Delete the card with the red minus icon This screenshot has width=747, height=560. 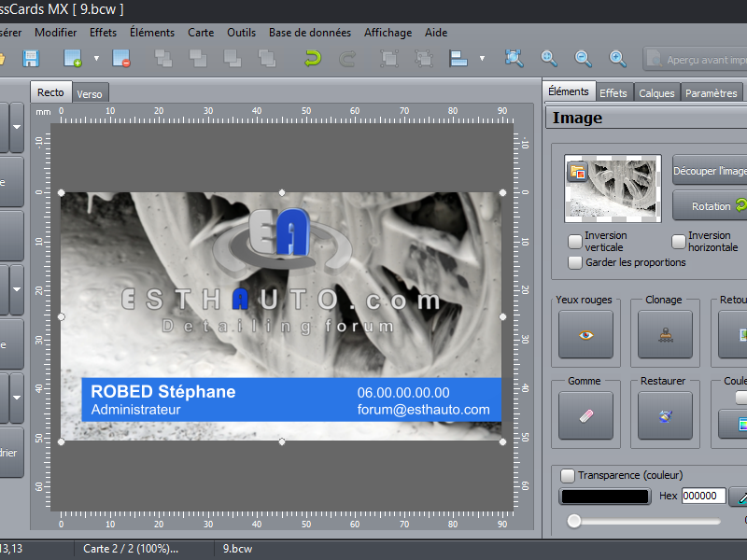(121, 59)
